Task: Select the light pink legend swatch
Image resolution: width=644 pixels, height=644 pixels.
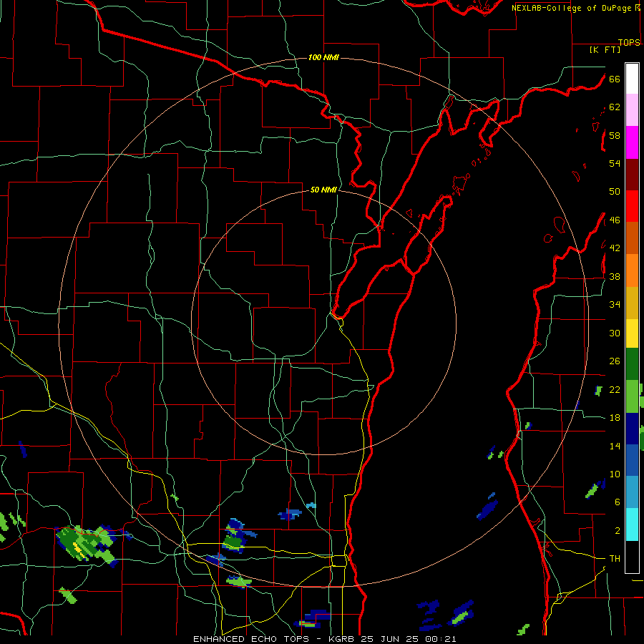Action: [x=632, y=110]
